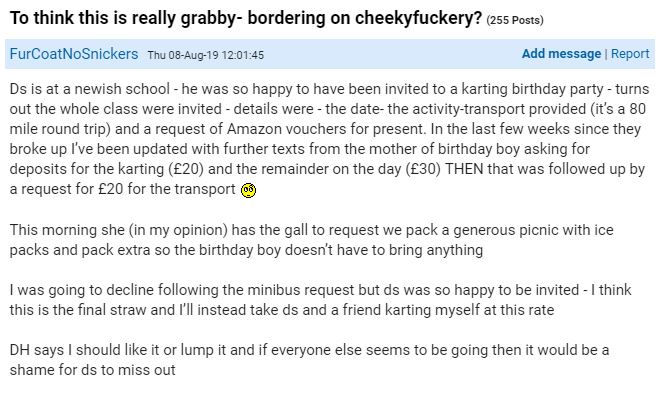Click the eye-roll smiley emoji

(x=248, y=190)
